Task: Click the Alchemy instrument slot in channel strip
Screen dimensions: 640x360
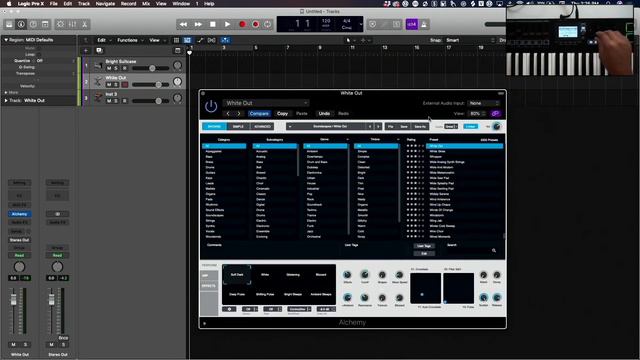Action: pos(19,214)
